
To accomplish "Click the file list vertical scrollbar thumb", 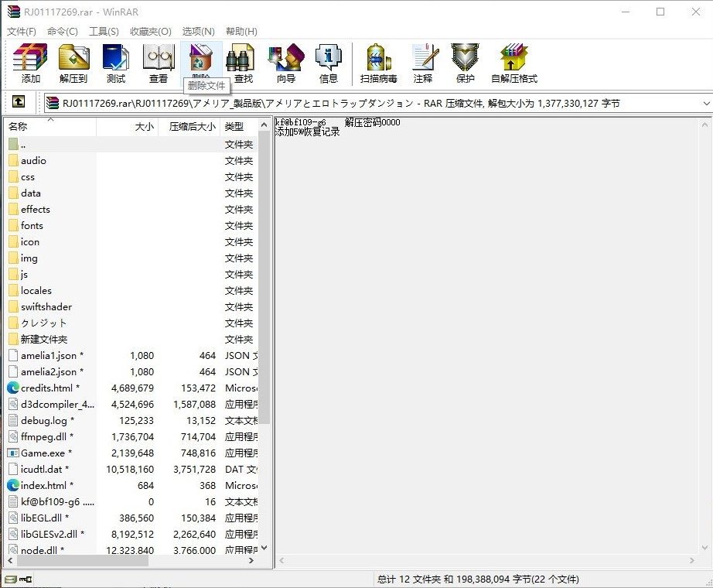I will point(264,278).
